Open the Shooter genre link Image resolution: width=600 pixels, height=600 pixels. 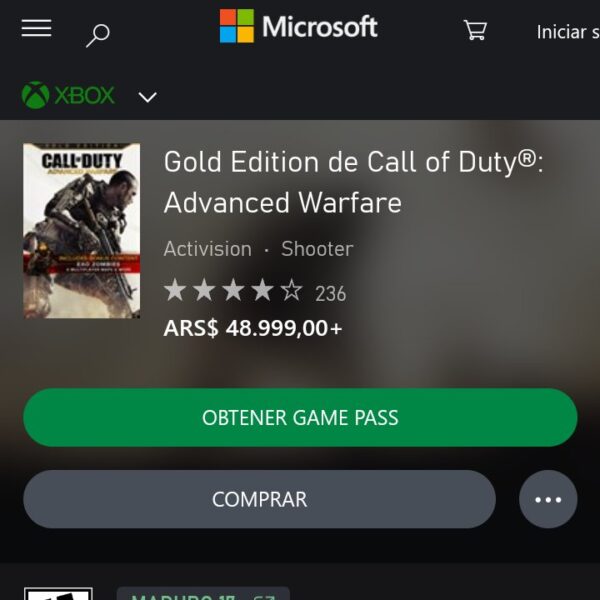[x=317, y=249]
